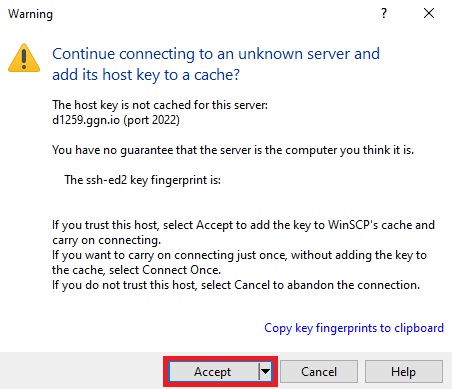Accept the host key and continue

213,371
